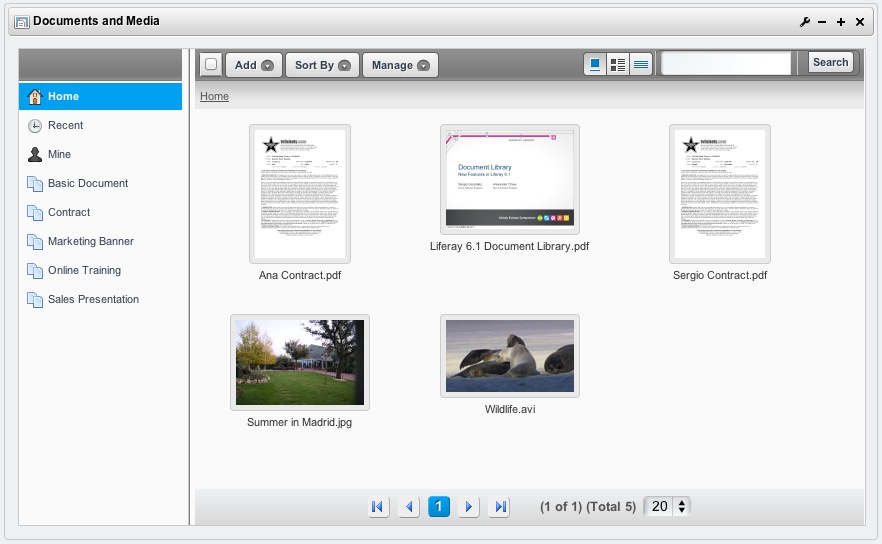Screen dimensions: 882x544
Task: Click the Sergio Contract.pdf file name
Action: (720, 275)
